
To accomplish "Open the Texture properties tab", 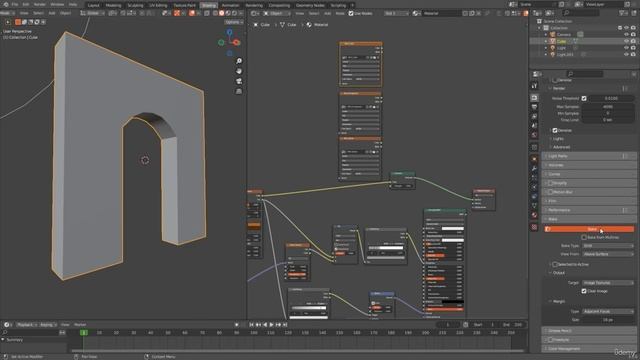I will (x=534, y=227).
